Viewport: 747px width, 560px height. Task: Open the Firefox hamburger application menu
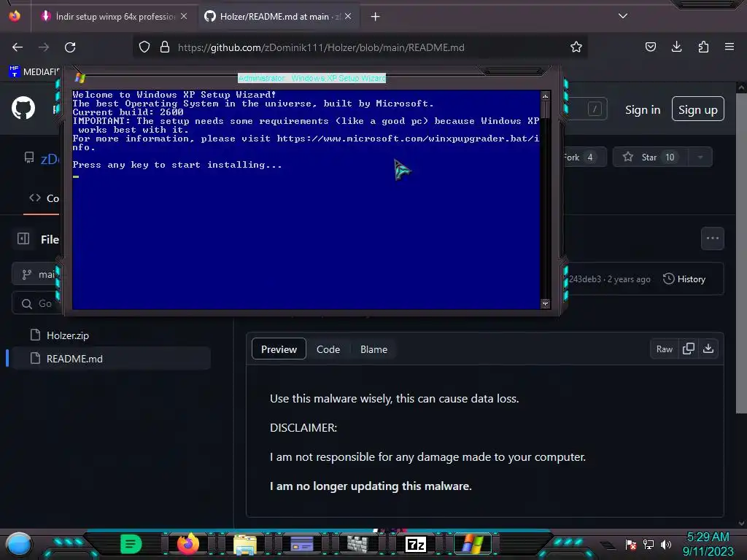click(729, 47)
